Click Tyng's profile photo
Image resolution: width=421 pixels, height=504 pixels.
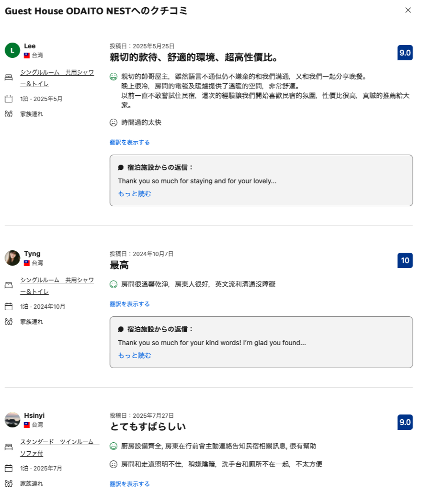click(12, 258)
